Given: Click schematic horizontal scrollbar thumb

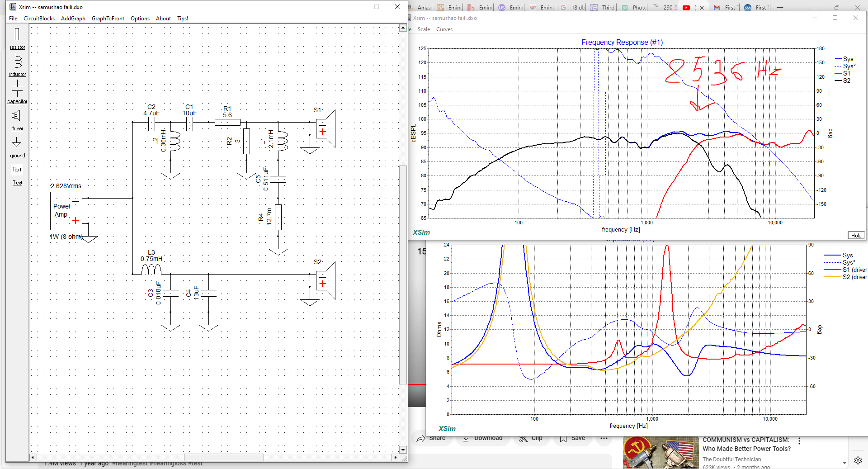Looking at the screenshot, I should point(224,457).
